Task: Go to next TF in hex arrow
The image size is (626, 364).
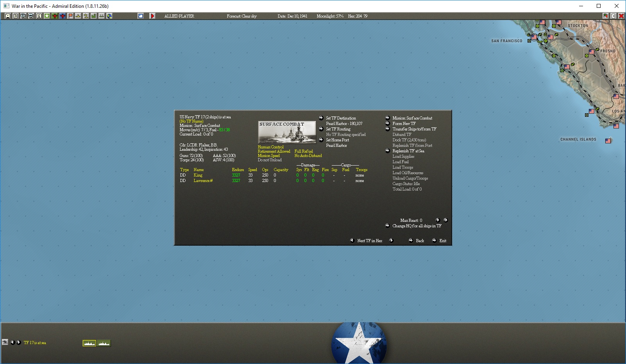Action: pos(391,241)
